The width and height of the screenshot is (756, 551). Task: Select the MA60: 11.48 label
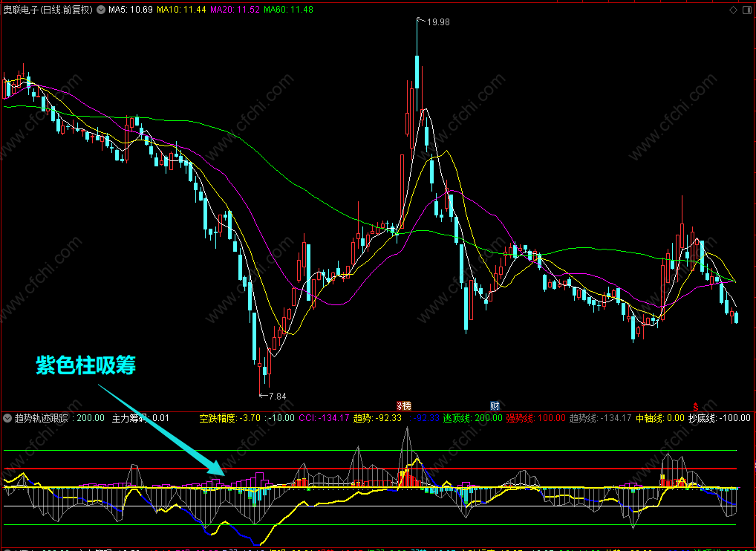(289, 10)
